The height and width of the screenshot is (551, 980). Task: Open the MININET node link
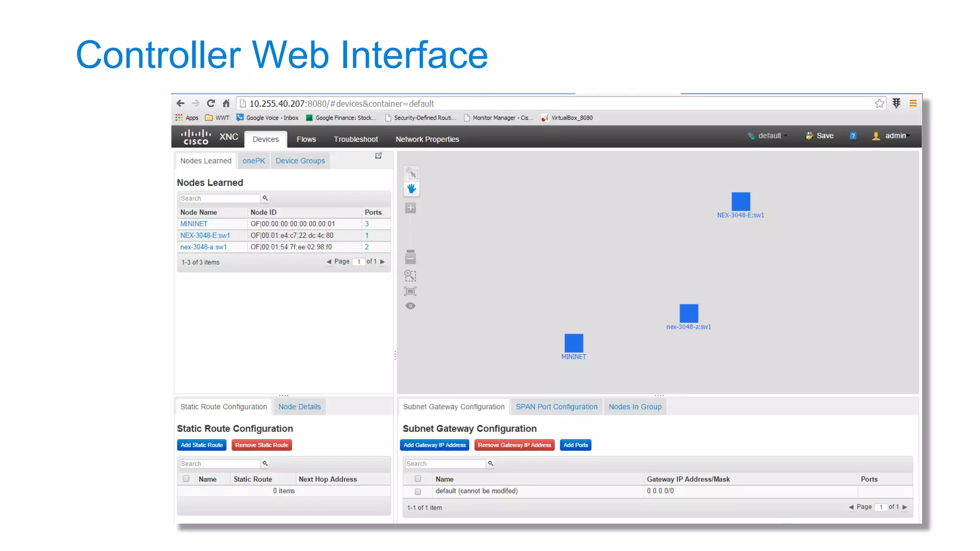pyautogui.click(x=194, y=224)
